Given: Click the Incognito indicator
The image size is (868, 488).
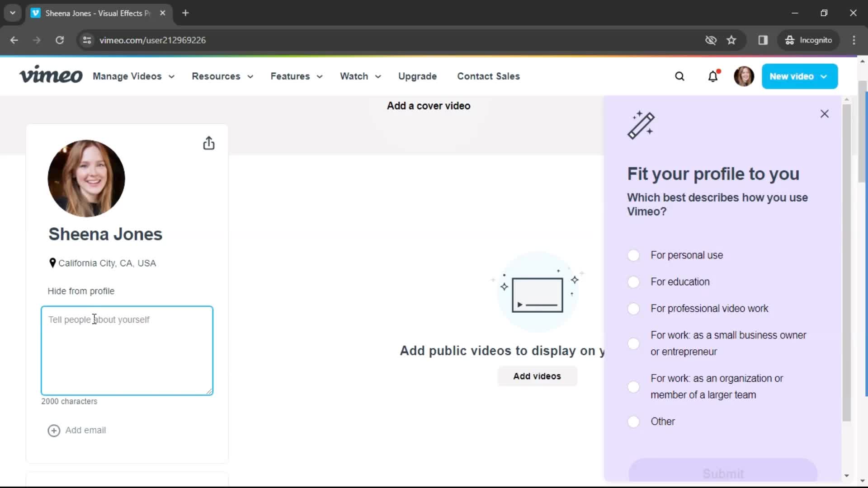Looking at the screenshot, I should click(808, 40).
